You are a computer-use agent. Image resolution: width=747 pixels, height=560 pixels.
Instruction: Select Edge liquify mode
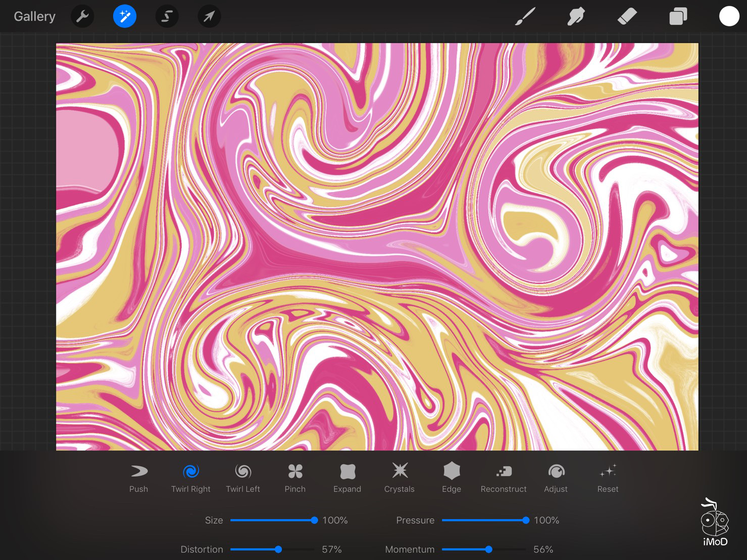pyautogui.click(x=452, y=477)
